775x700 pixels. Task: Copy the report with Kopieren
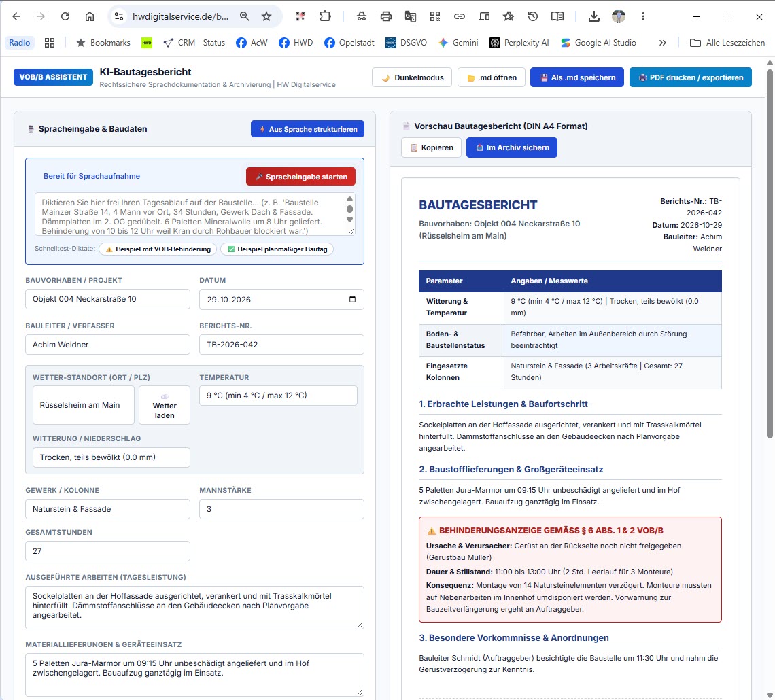coord(432,147)
